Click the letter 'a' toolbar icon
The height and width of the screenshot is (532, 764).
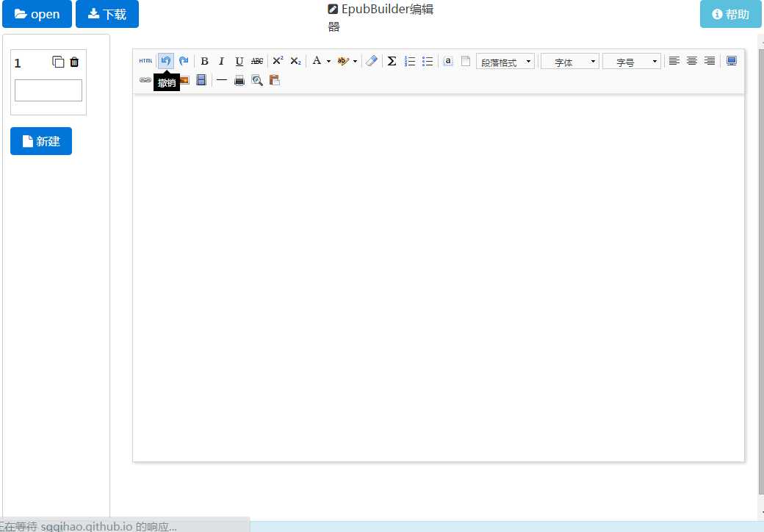pyautogui.click(x=448, y=61)
